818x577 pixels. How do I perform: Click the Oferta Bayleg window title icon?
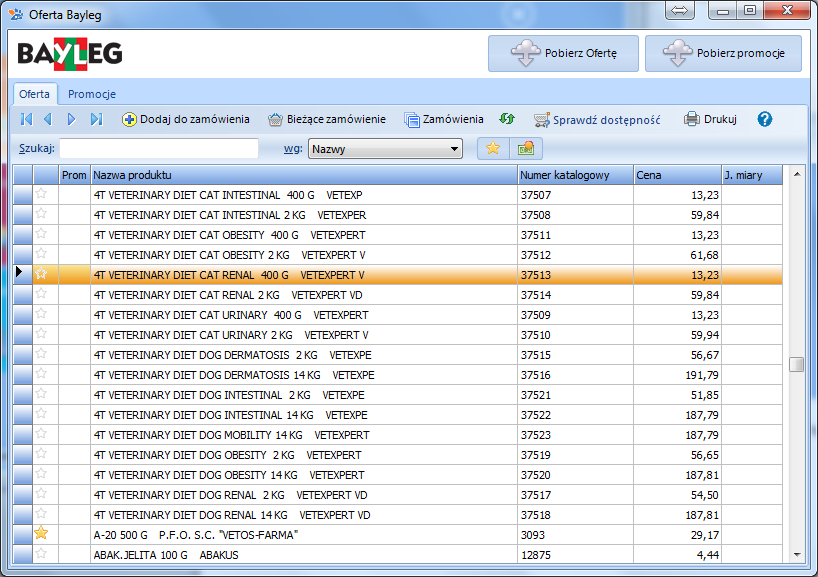click(x=16, y=15)
